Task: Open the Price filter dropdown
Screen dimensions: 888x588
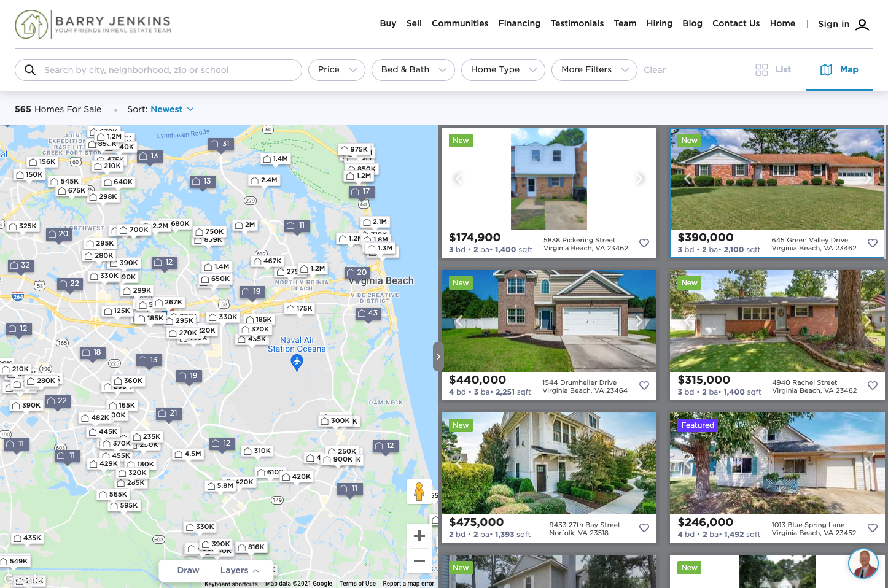Action: pos(337,70)
